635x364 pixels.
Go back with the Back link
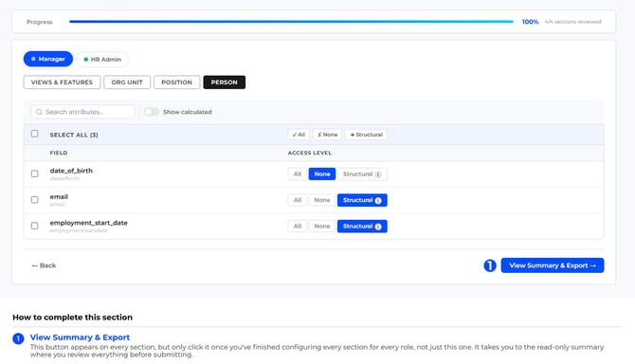coord(44,265)
